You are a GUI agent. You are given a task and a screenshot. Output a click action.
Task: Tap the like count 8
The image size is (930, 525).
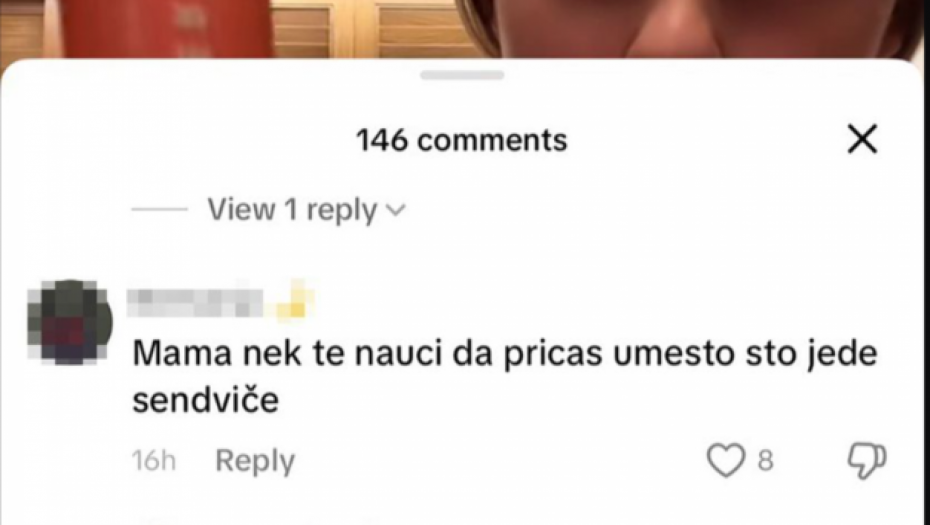coord(766,460)
